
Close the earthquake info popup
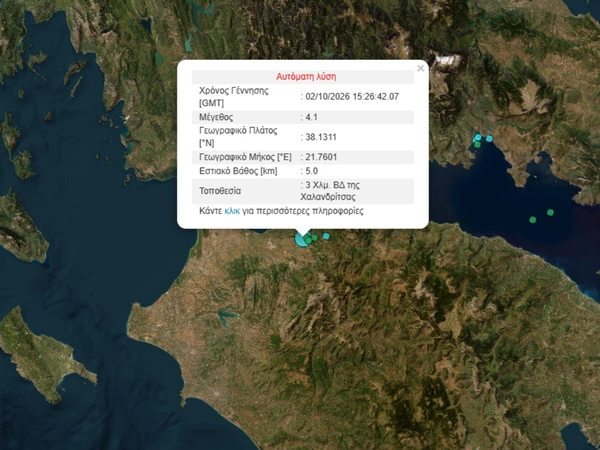pyautogui.click(x=421, y=68)
